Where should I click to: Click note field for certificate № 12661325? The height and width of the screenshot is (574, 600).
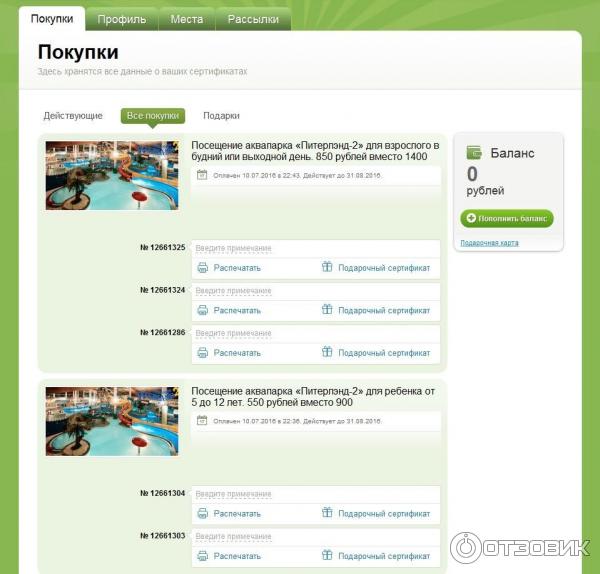click(316, 248)
